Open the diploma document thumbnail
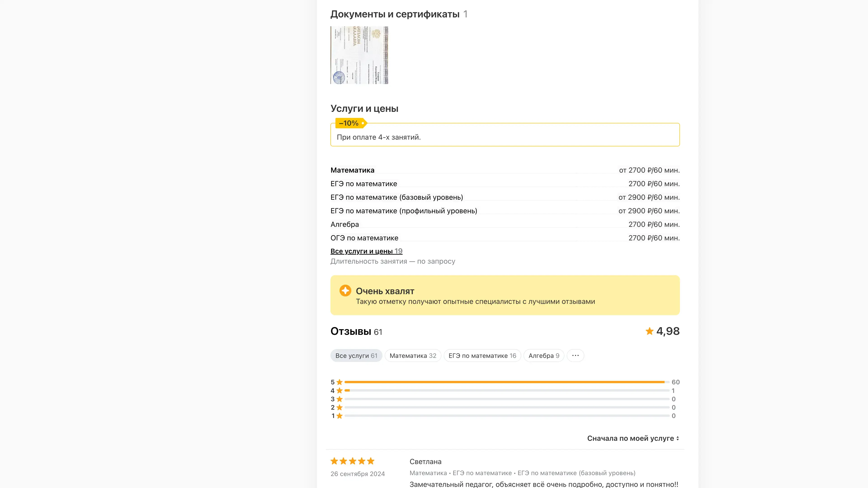The height and width of the screenshot is (488, 868). point(359,55)
